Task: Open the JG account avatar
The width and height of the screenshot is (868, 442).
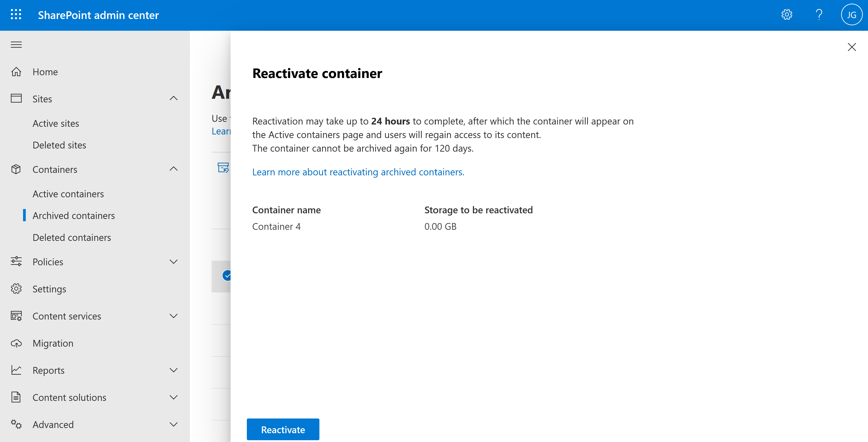Action: (851, 14)
